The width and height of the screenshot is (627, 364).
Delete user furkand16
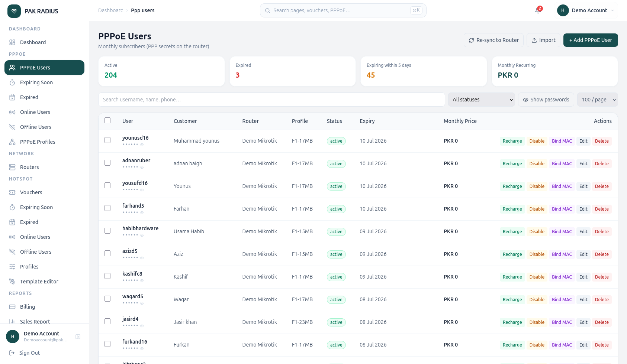[602, 345]
